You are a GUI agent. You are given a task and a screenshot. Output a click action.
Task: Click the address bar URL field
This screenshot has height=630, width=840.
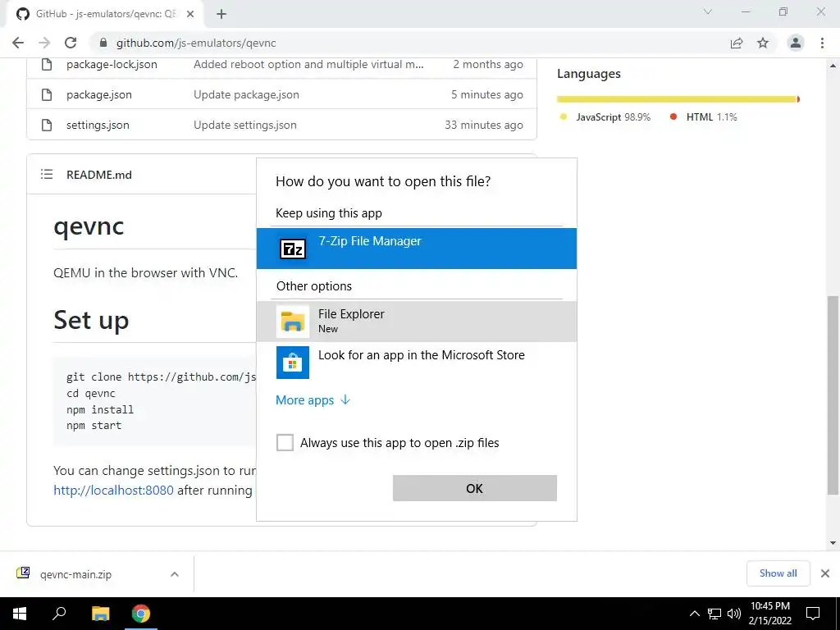[410, 43]
